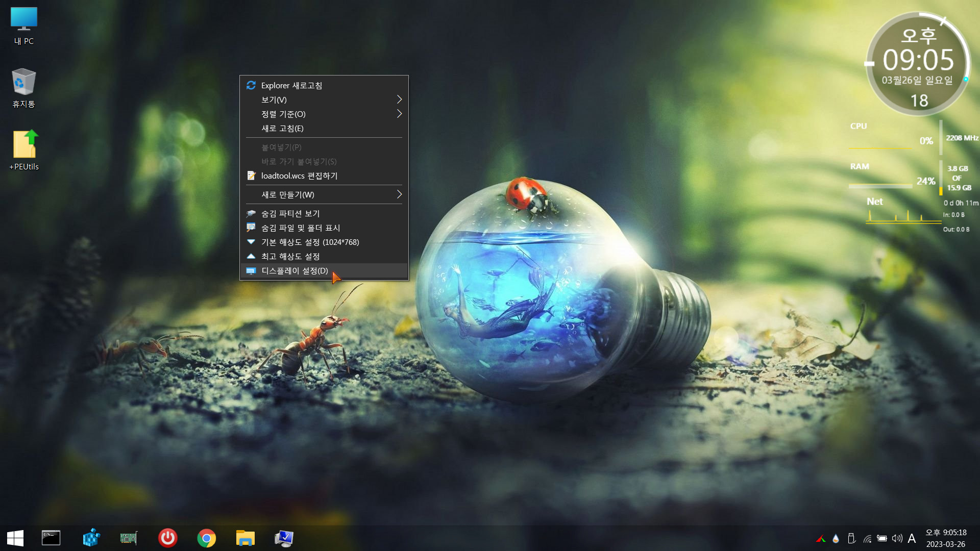Viewport: 980px width, 551px height.
Task: Select 숨김 파티션 보기 menu entry
Action: pyautogui.click(x=324, y=213)
